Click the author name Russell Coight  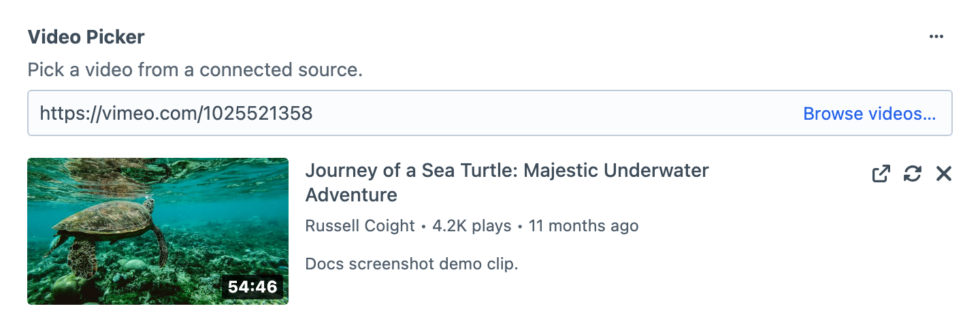click(x=360, y=226)
